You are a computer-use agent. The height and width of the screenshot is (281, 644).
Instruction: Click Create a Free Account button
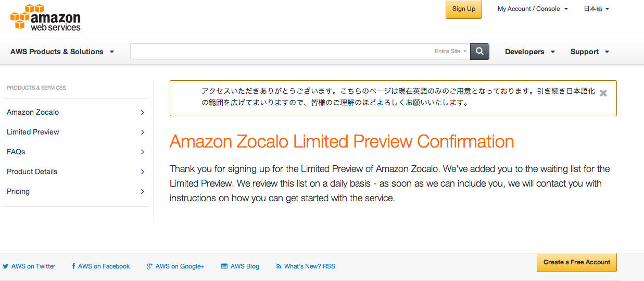click(576, 262)
